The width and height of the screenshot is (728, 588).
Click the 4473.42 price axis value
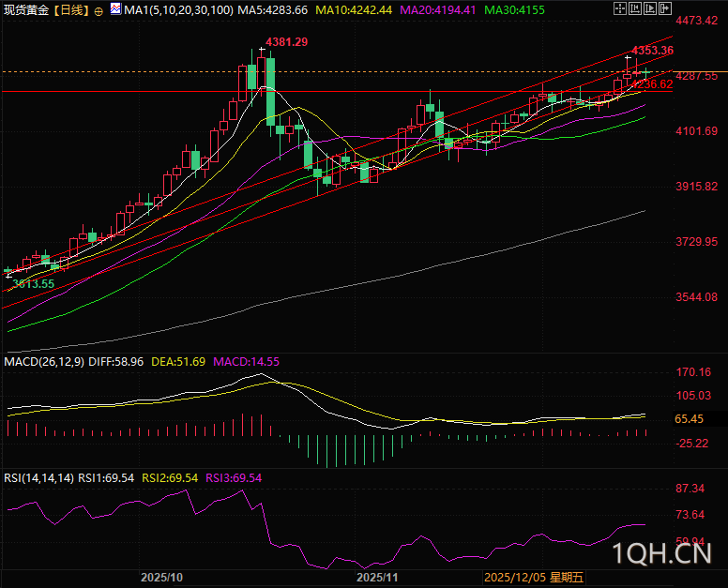coord(696,20)
